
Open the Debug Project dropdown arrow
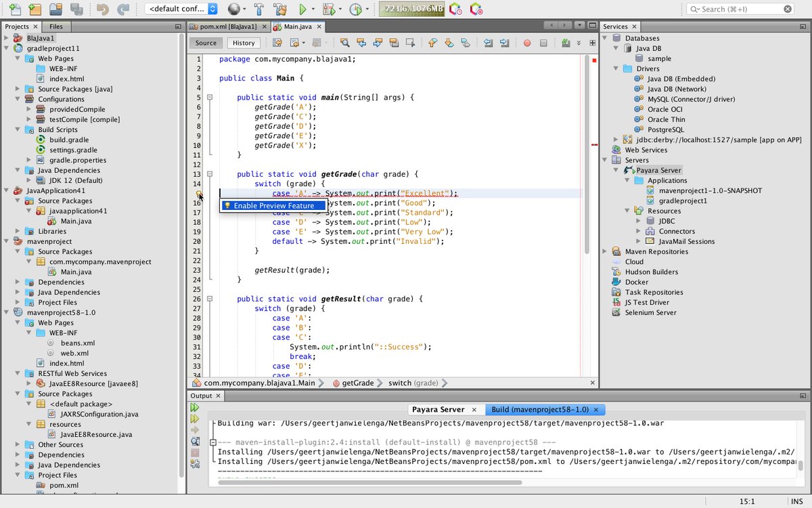point(339,9)
